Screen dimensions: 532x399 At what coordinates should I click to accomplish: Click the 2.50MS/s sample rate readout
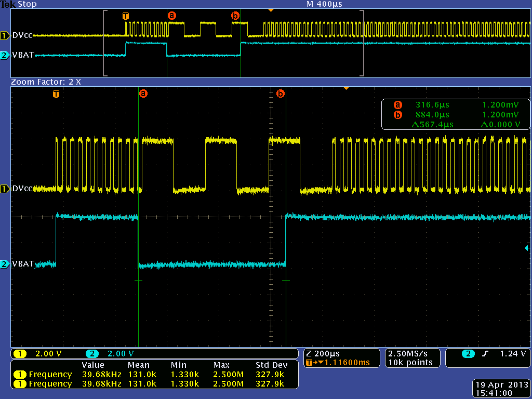pos(408,353)
